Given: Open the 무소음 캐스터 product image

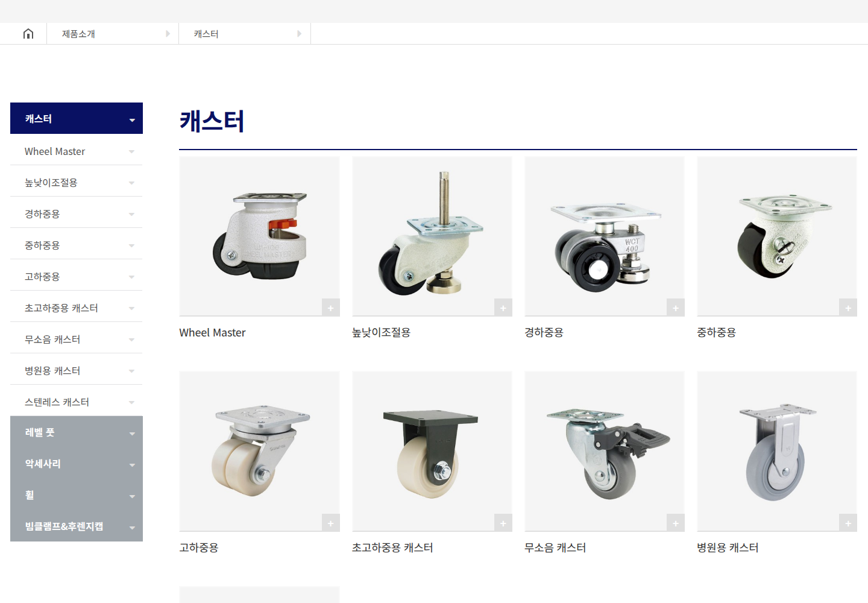Looking at the screenshot, I should click(x=605, y=451).
